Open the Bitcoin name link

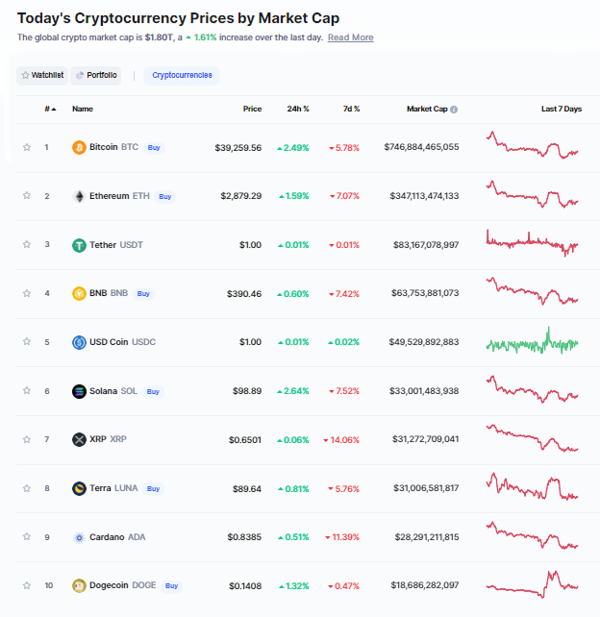coord(103,147)
